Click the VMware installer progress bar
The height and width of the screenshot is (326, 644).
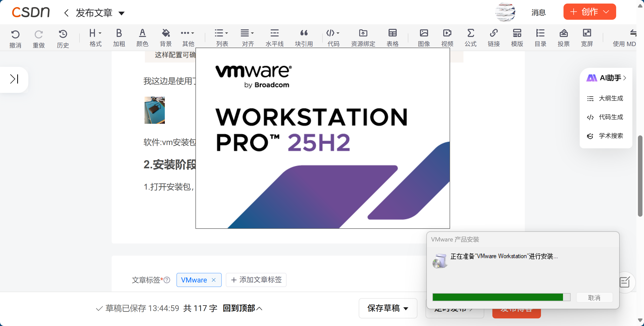[x=501, y=297]
